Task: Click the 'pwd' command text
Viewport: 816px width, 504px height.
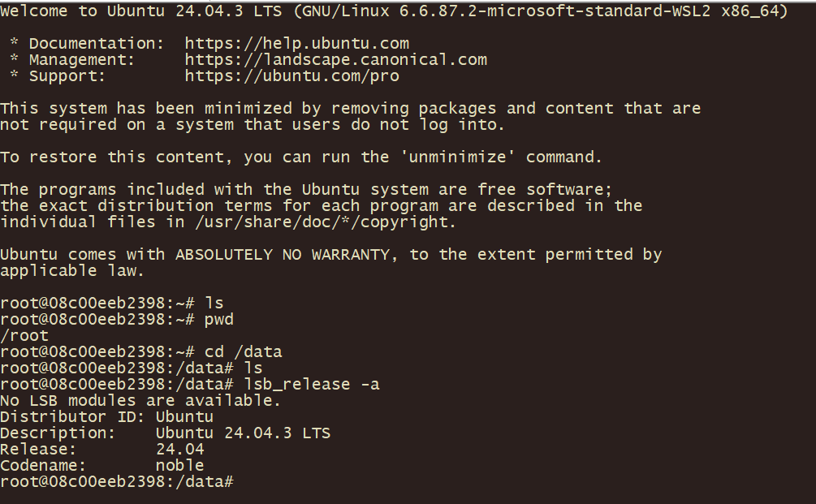Action: point(218,320)
